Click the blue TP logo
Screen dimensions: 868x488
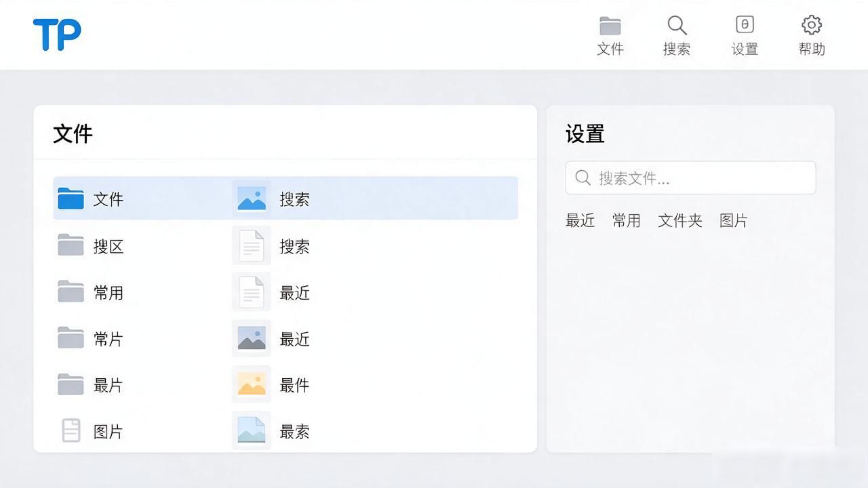[x=57, y=35]
